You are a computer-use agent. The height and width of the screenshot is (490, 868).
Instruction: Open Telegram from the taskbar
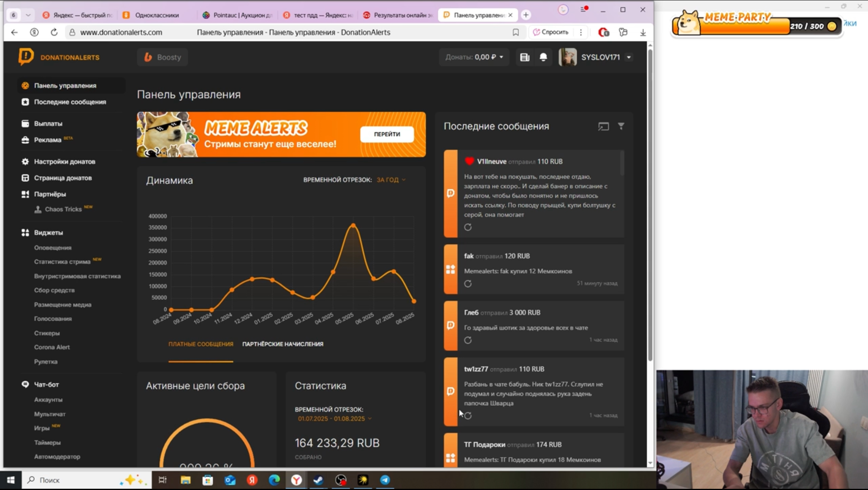385,480
